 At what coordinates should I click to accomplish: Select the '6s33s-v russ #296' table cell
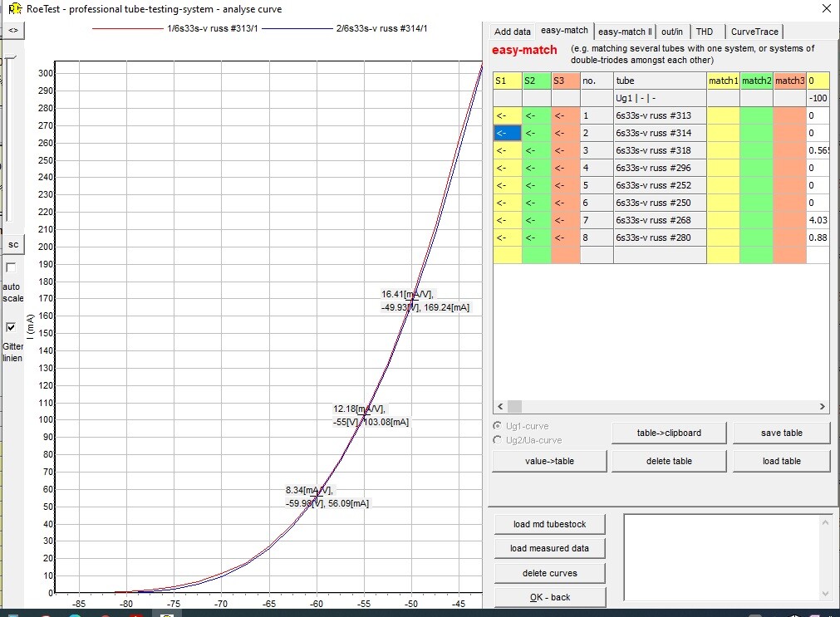point(660,168)
